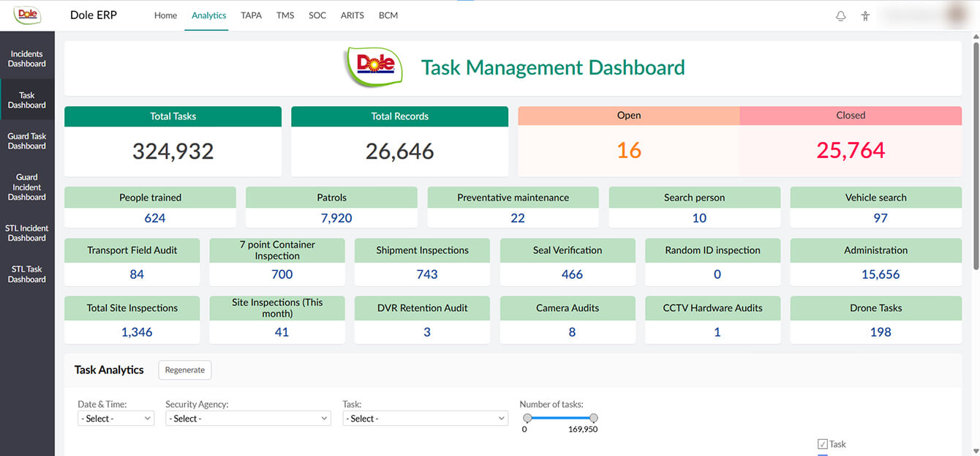Click the Number of tasks slider track
Viewport: 980px width, 456px height.
pyautogui.click(x=560, y=418)
